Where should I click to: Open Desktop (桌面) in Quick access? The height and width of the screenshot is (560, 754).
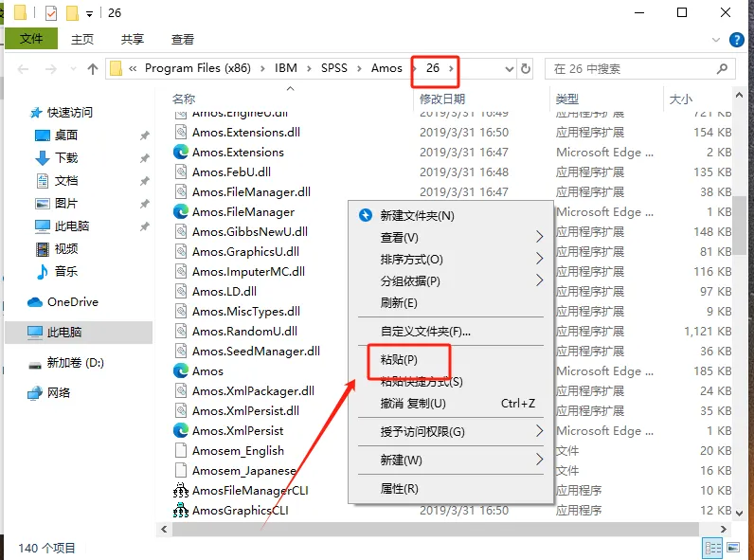click(66, 135)
